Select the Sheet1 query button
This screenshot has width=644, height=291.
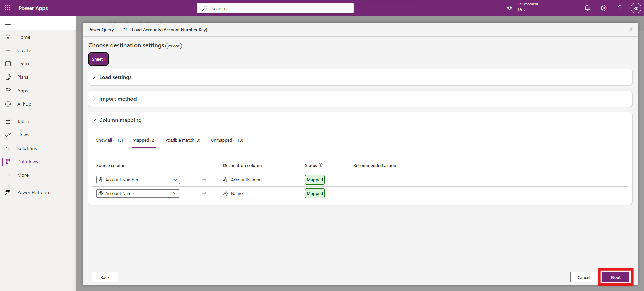[98, 59]
